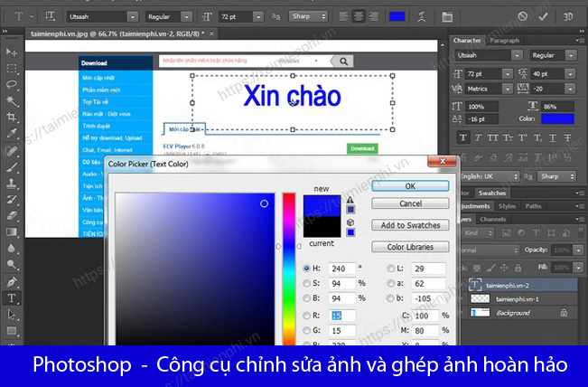
Task: Select the Brush tool
Action: [x=12, y=167]
